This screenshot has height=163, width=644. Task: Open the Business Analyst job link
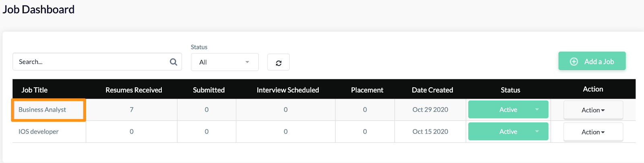(42, 109)
